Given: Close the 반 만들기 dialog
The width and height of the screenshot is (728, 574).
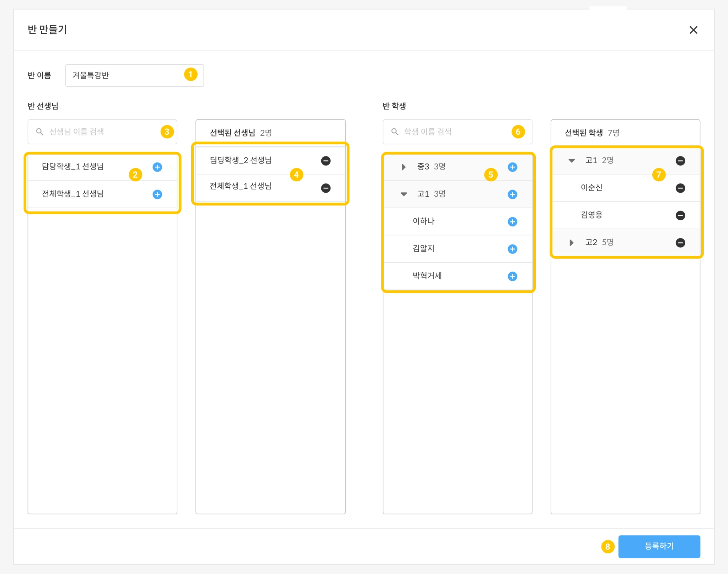Looking at the screenshot, I should (693, 30).
